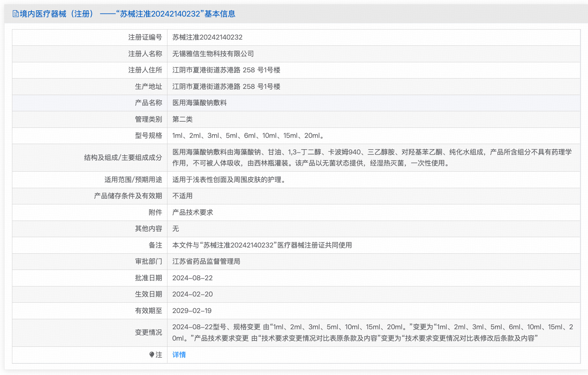The width and height of the screenshot is (588, 375).
Task: Click the 适用范围 value about superficial wound care
Action: pos(229,180)
